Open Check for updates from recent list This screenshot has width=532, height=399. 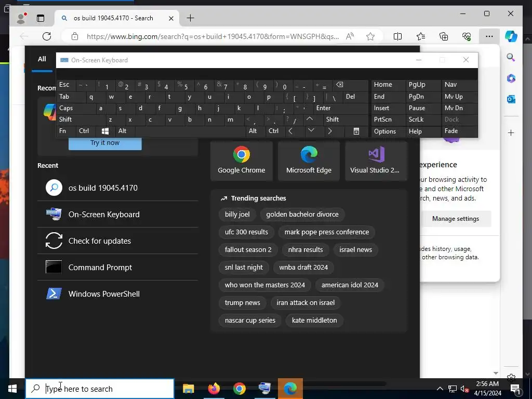pyautogui.click(x=118, y=241)
